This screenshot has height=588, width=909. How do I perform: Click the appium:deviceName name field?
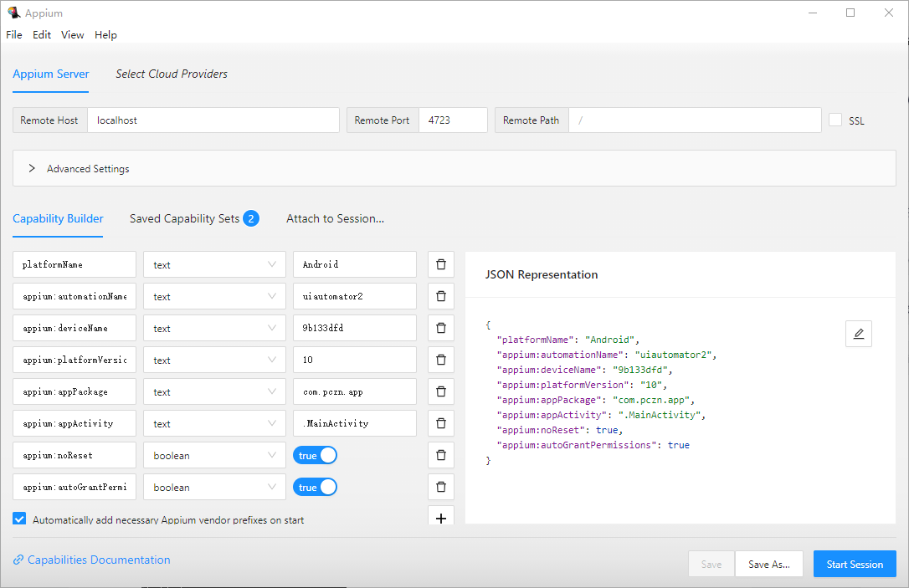tap(74, 328)
